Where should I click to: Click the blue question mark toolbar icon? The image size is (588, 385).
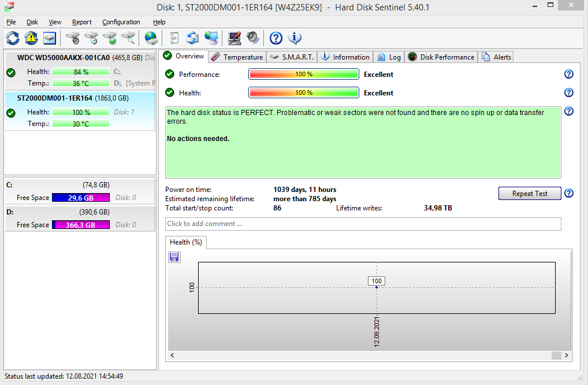point(276,38)
